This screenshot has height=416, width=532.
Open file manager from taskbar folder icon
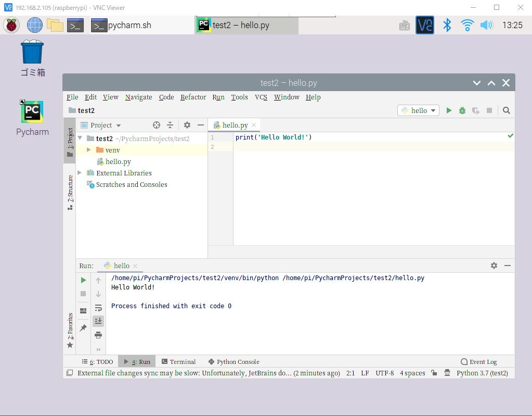[55, 25]
